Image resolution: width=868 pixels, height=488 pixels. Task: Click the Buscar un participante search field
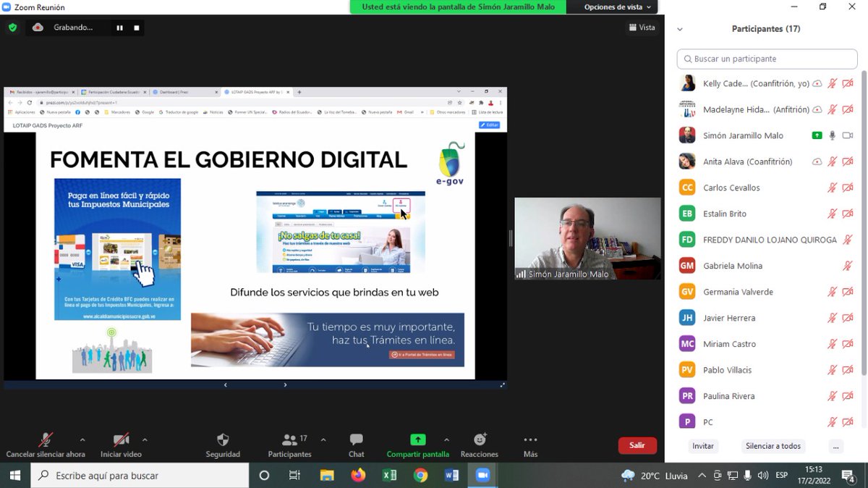point(767,59)
